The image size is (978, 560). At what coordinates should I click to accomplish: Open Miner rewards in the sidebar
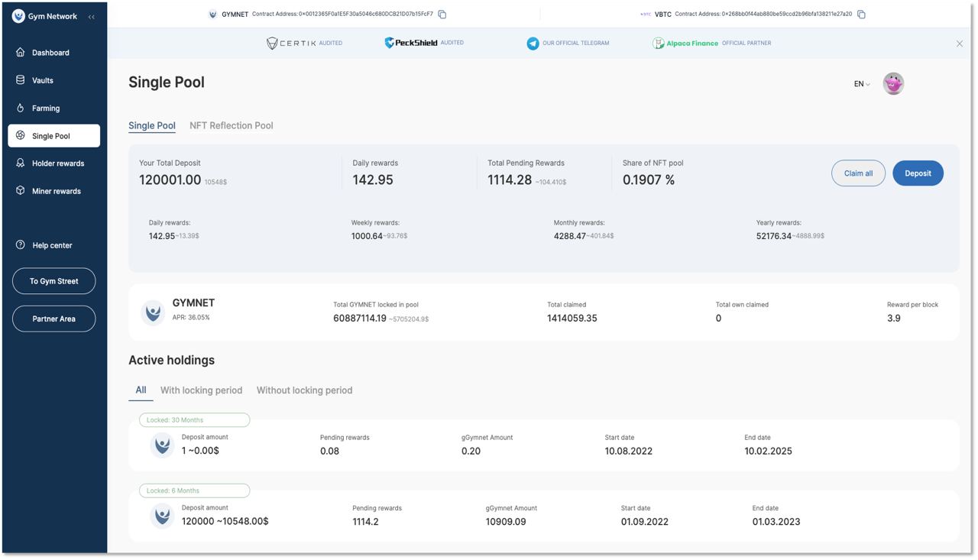[x=56, y=191]
